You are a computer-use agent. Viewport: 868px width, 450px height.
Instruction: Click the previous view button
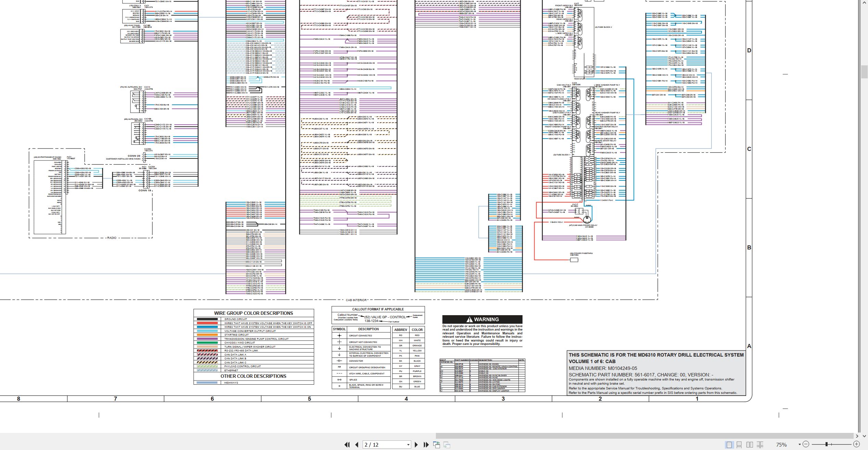click(x=436, y=445)
